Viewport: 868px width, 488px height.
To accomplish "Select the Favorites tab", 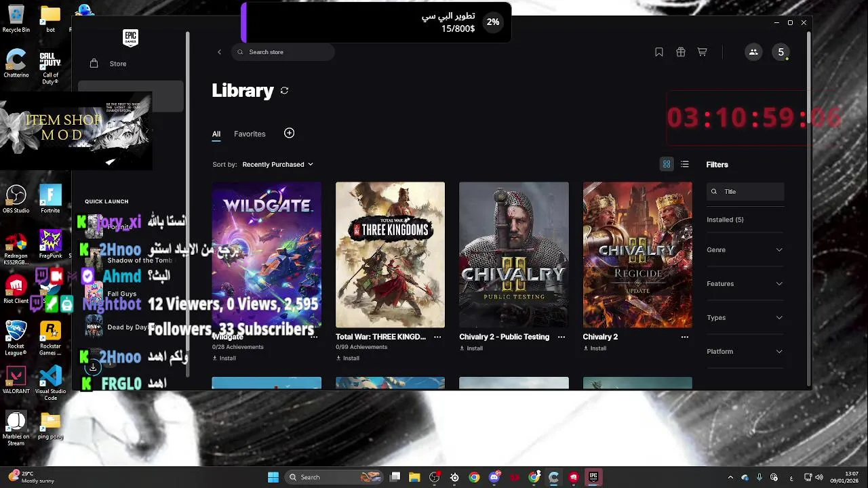I will click(250, 134).
